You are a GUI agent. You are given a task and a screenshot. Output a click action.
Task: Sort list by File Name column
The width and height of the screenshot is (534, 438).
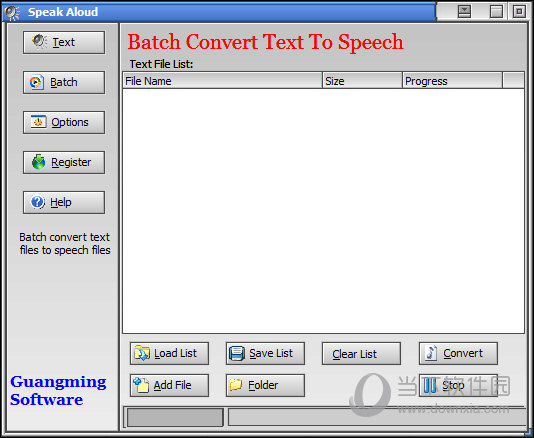tap(222, 81)
